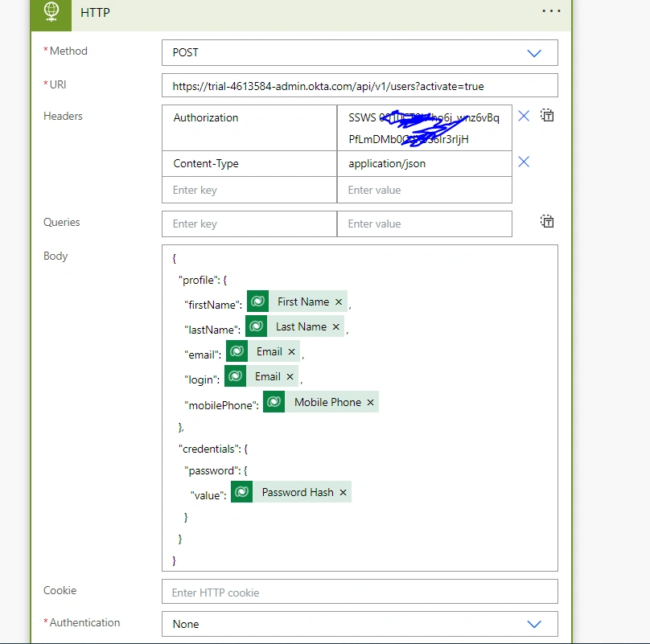Click the SSWS token header value field
Viewport: 650px width, 644px height.
pyautogui.click(x=425, y=128)
